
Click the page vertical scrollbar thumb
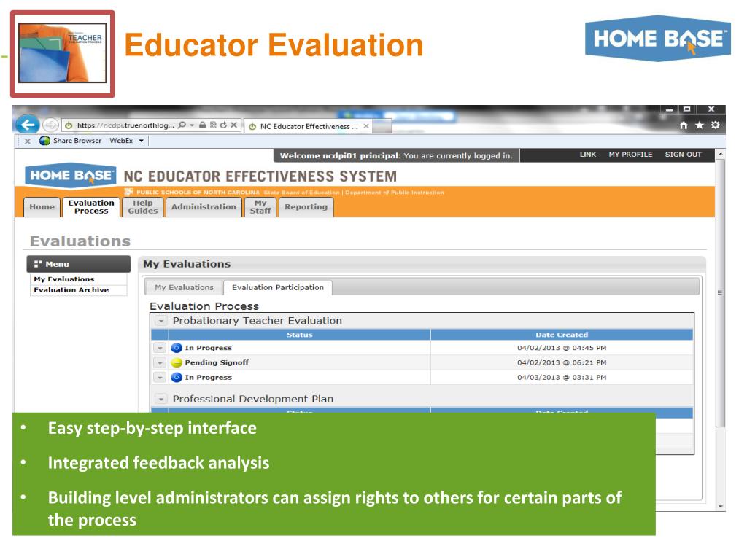pyautogui.click(x=720, y=293)
